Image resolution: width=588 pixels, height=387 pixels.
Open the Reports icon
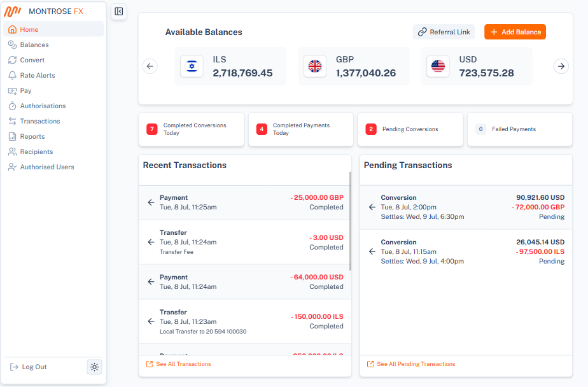[x=13, y=136]
